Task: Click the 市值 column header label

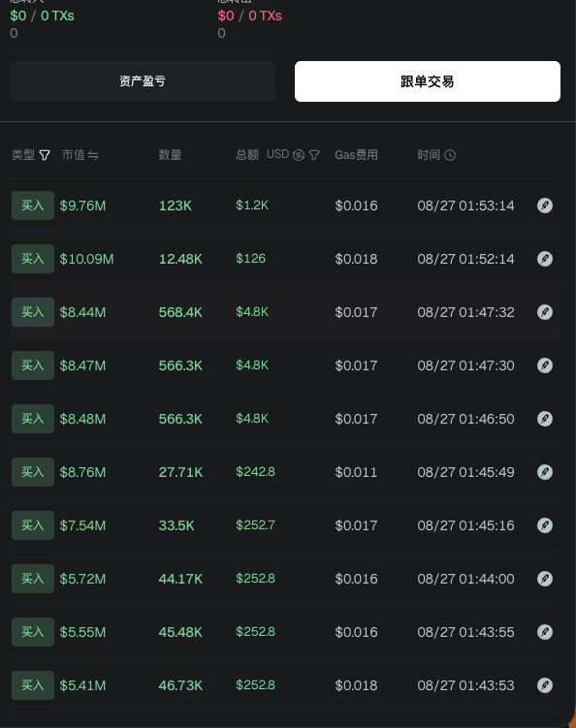Action: tap(74, 155)
